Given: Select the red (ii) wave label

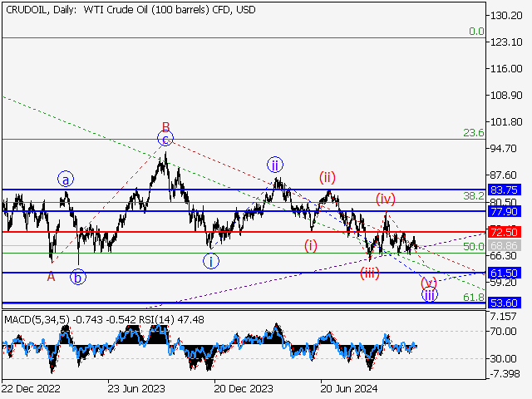Looking at the screenshot, I should click(327, 176).
